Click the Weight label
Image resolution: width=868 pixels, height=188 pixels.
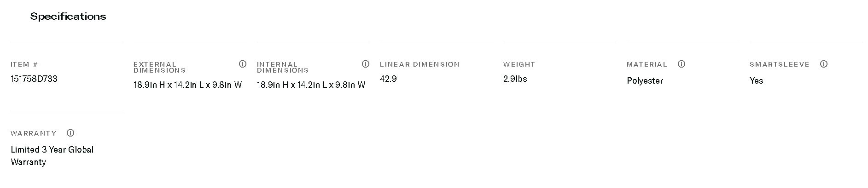(519, 64)
